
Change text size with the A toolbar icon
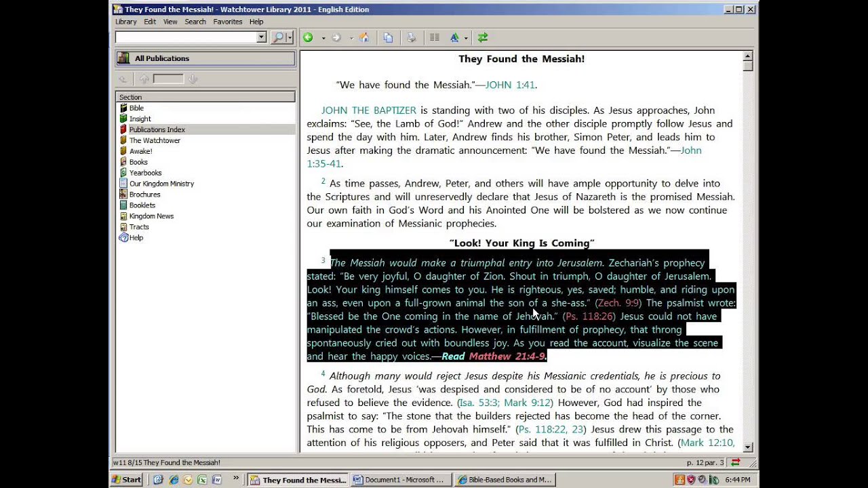[x=455, y=37]
